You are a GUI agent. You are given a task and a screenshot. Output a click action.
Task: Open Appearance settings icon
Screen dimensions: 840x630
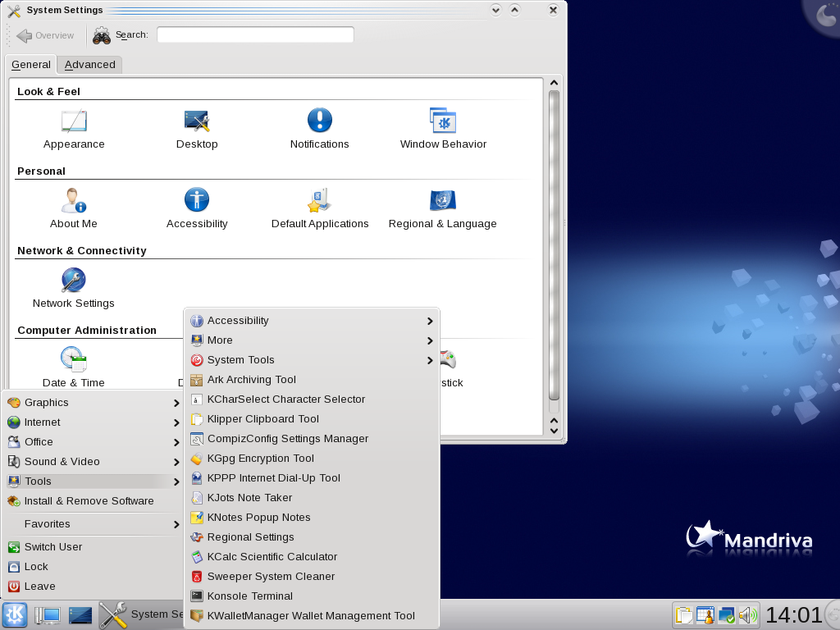tap(74, 121)
